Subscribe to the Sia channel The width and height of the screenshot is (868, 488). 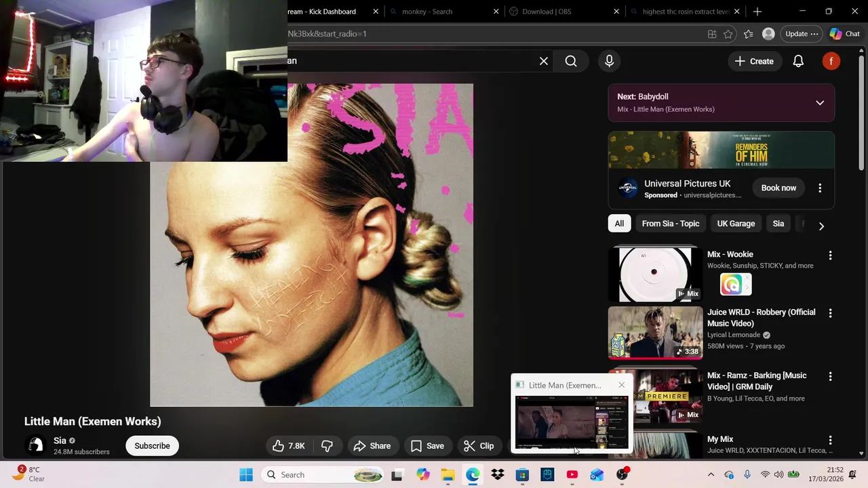click(152, 446)
